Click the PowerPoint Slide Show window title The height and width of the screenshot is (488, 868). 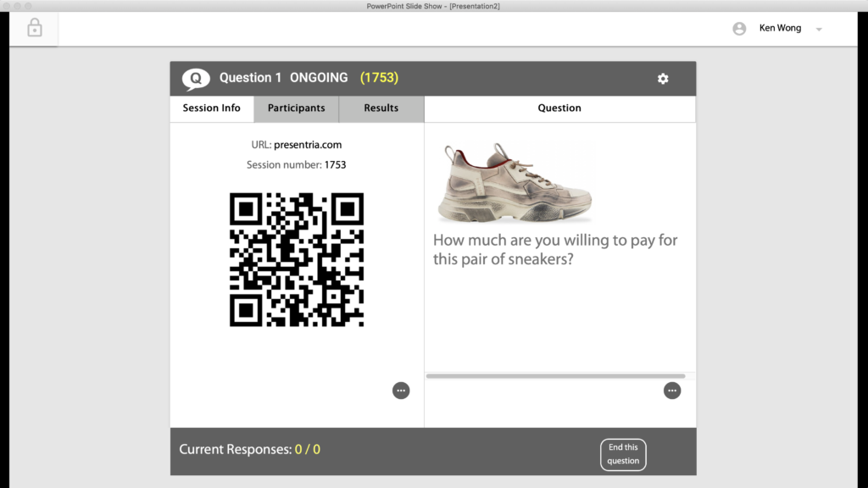433,6
